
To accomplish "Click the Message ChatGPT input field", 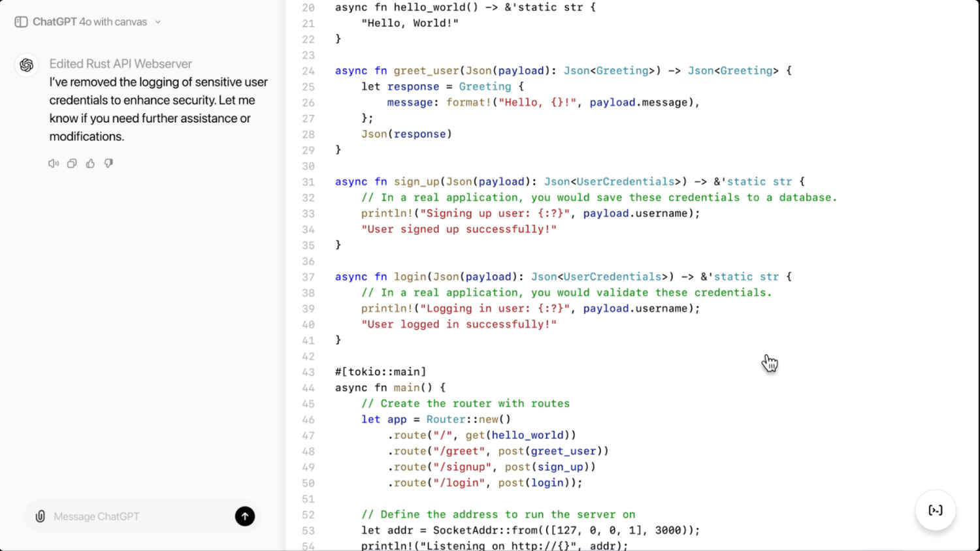I will tap(131, 516).
